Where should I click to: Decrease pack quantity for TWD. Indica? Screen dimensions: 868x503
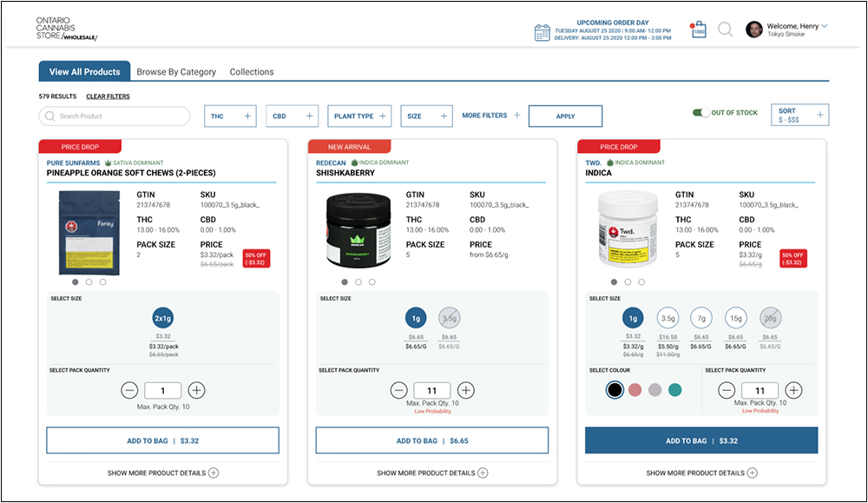727,390
